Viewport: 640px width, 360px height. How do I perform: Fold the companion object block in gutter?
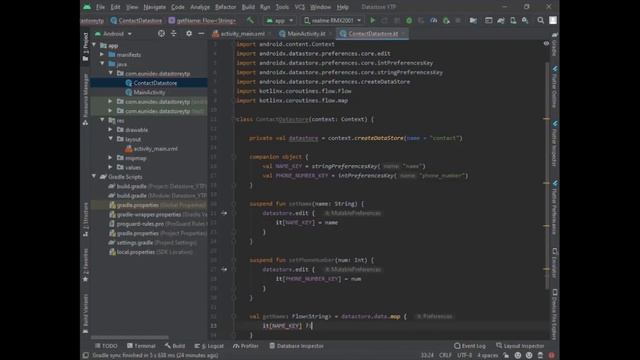coord(234,157)
